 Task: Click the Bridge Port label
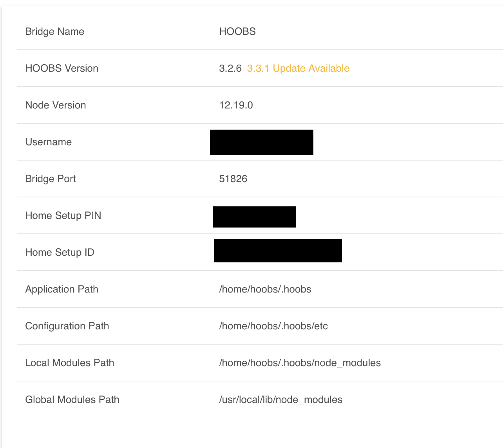click(x=50, y=179)
